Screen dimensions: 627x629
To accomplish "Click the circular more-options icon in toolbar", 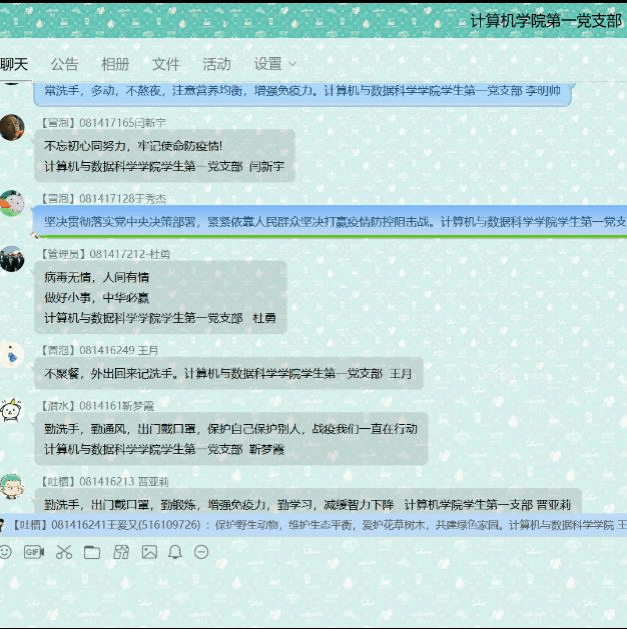I will point(201,552).
